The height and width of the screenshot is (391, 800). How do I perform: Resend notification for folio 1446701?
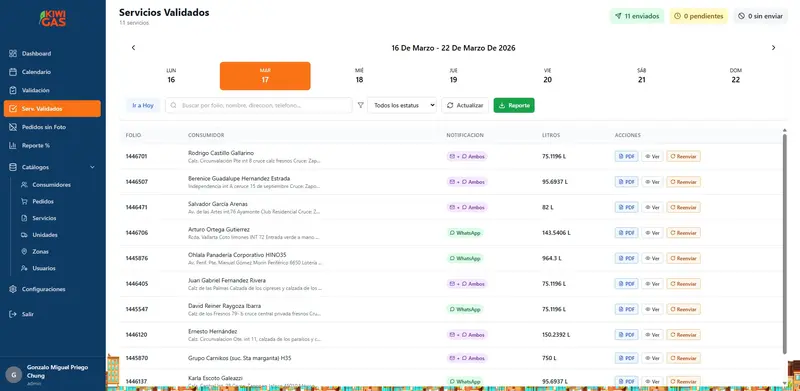[683, 156]
